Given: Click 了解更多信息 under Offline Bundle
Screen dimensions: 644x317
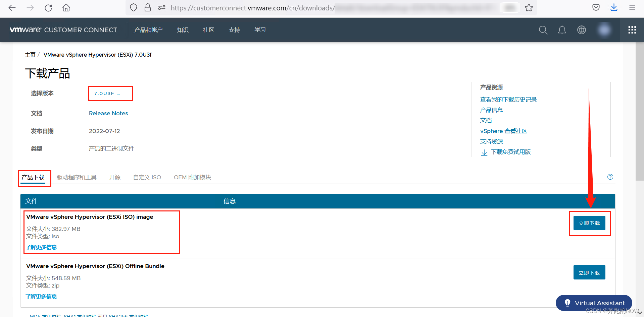Looking at the screenshot, I should point(41,297).
